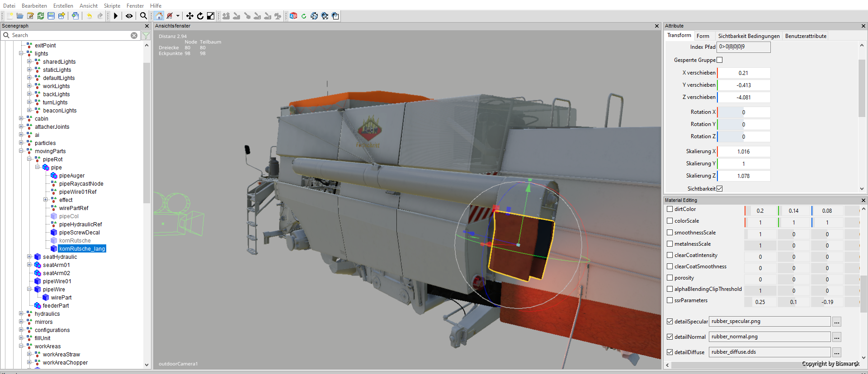Uncheck the detailNormal checkbox
This screenshot has height=374, width=868.
(670, 337)
